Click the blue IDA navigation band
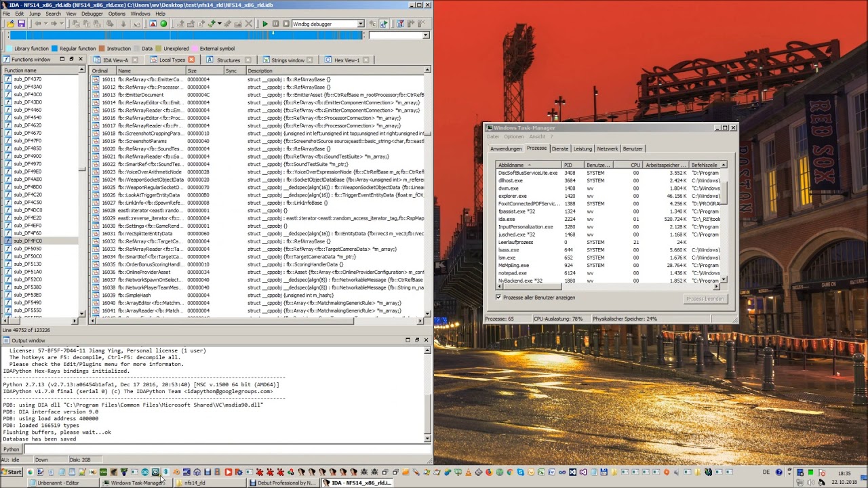 tap(186, 35)
